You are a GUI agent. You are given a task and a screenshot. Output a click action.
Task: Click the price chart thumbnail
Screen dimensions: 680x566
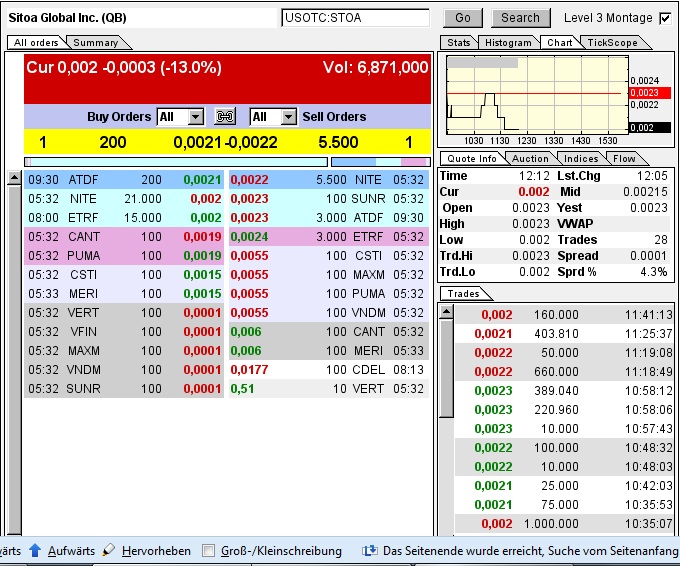(535, 95)
